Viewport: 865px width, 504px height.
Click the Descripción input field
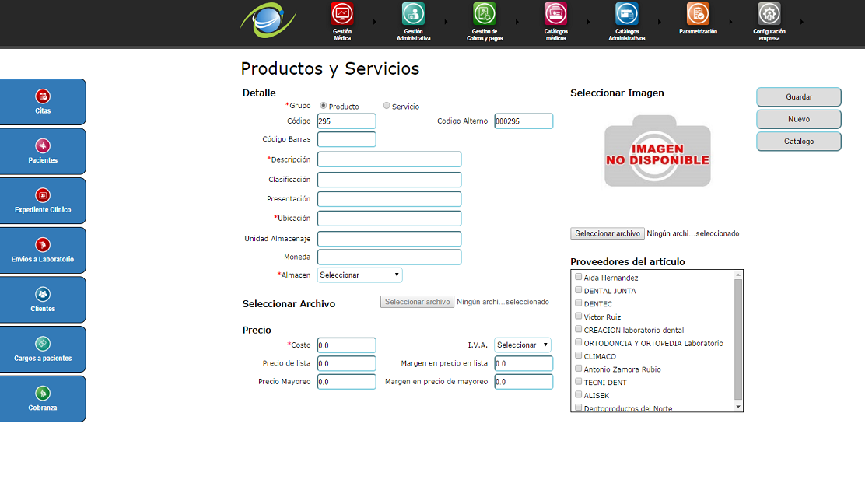click(x=389, y=159)
